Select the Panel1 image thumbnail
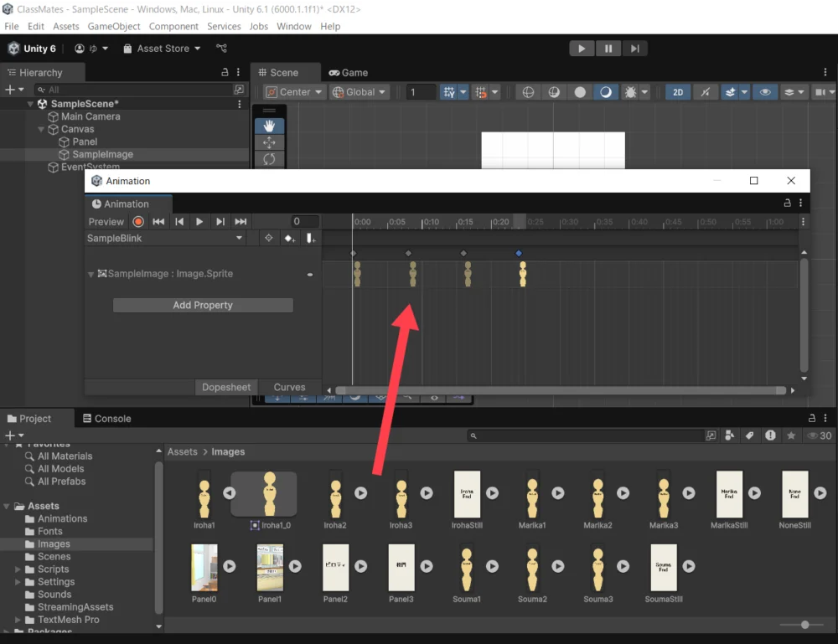 click(270, 568)
